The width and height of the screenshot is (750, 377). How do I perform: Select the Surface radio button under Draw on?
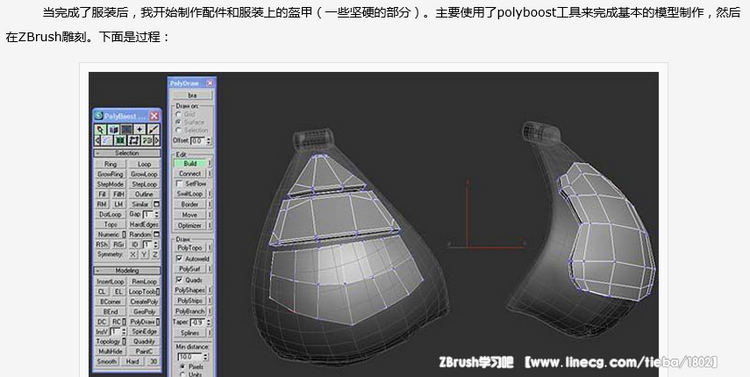178,122
